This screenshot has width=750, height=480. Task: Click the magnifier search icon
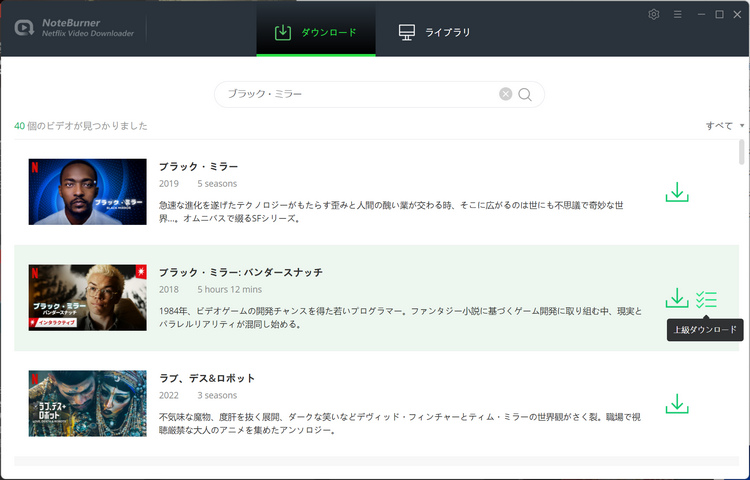(525, 94)
